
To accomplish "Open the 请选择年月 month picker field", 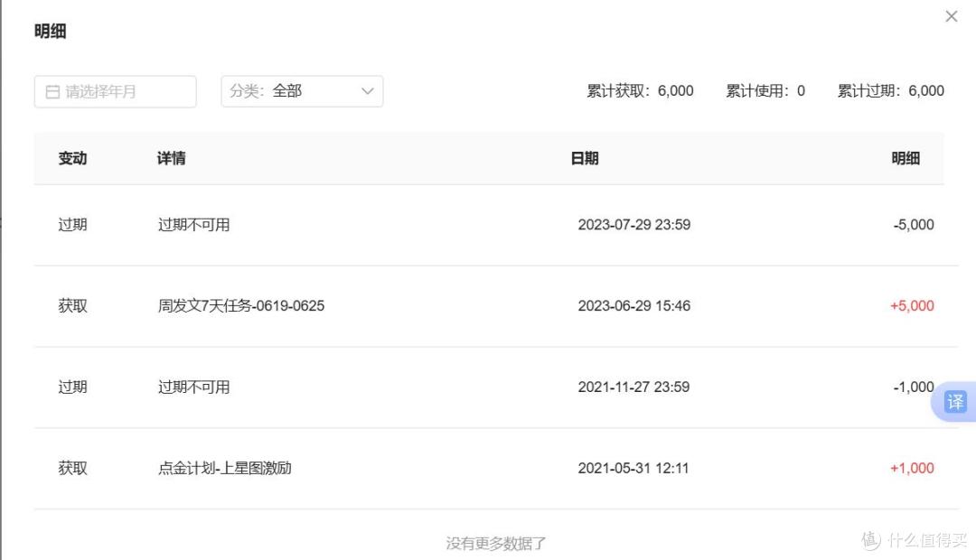I will coord(115,91).
